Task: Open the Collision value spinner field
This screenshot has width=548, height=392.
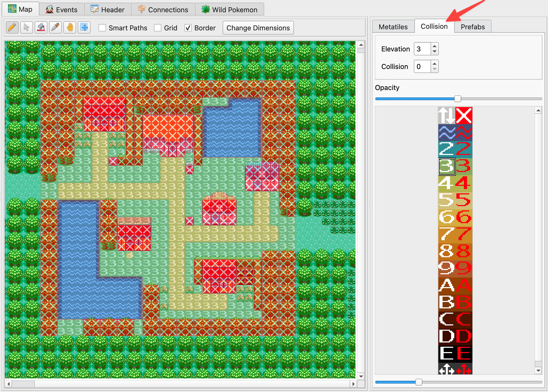Action: [422, 66]
